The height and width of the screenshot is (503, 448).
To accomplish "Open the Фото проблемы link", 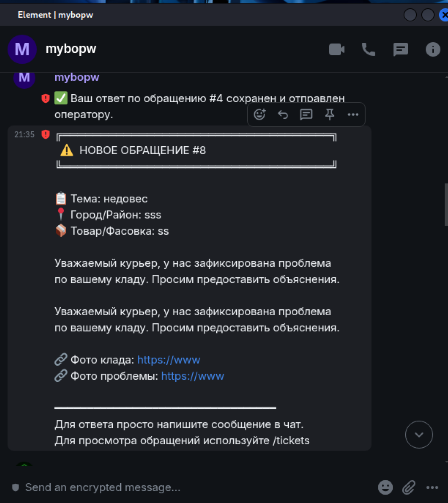I will [192, 376].
